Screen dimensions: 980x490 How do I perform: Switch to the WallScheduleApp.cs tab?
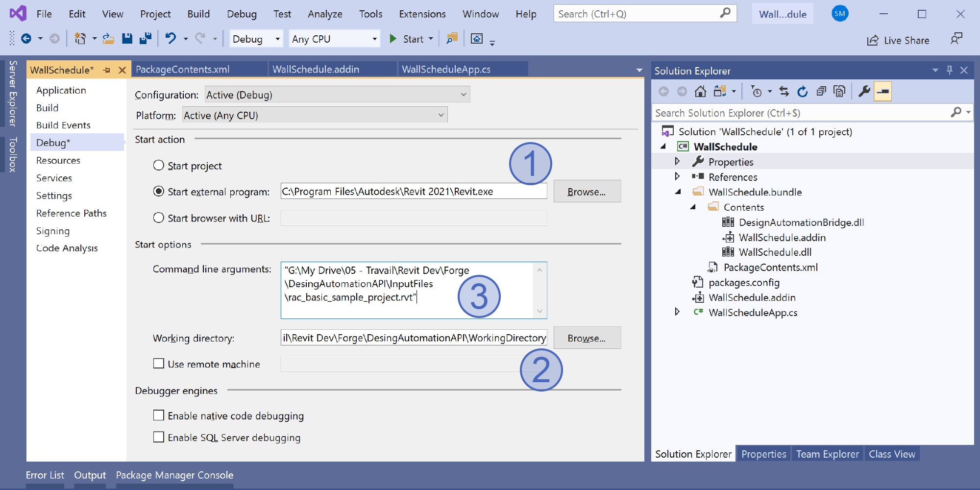446,69
